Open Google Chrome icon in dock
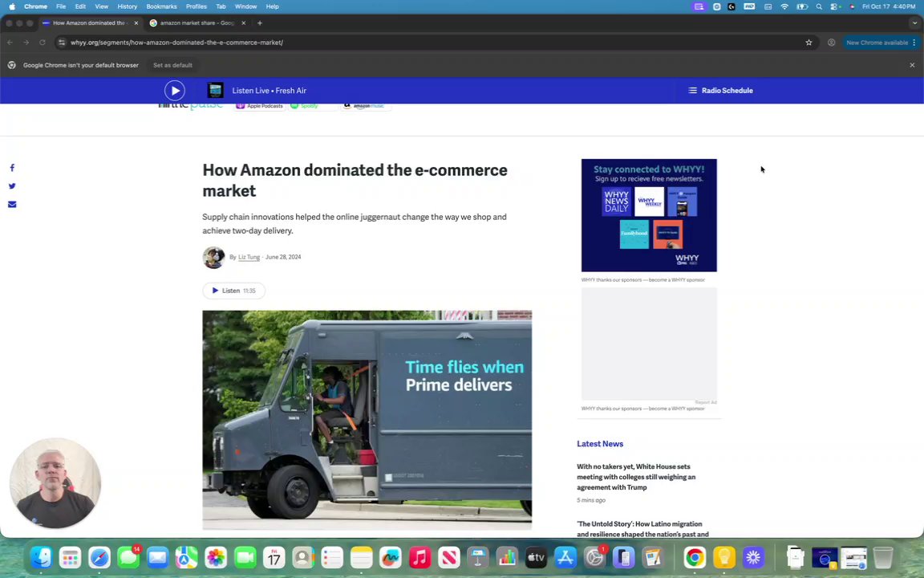The image size is (924, 578). [x=695, y=557]
